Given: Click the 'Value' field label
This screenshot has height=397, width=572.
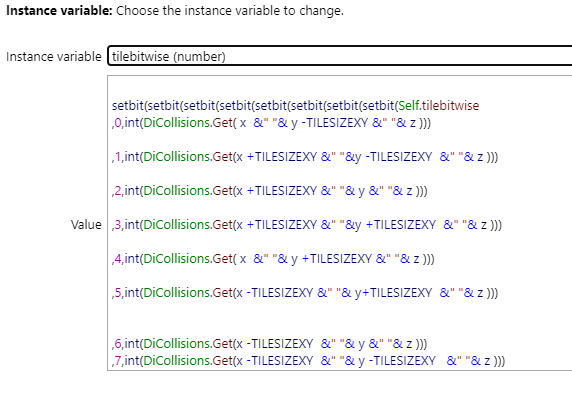Looking at the screenshot, I should (x=86, y=224).
